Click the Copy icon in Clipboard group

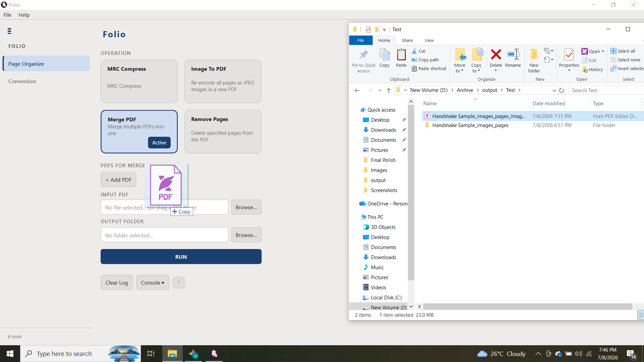click(x=384, y=55)
